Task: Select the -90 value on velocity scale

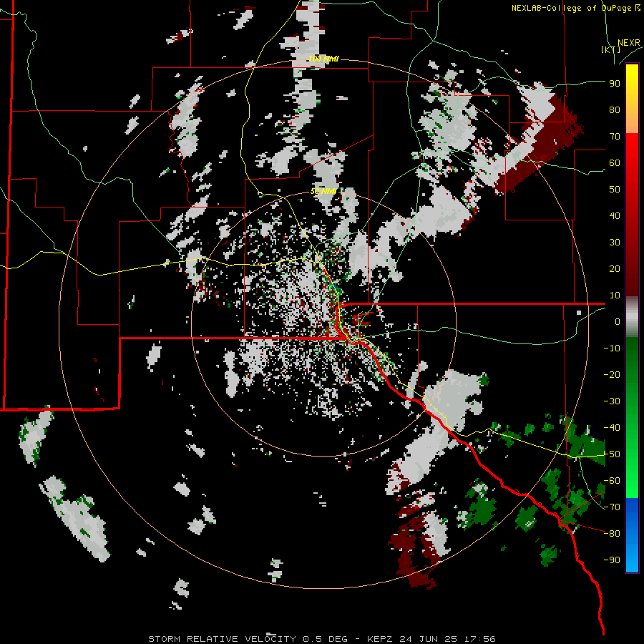Action: (612, 560)
